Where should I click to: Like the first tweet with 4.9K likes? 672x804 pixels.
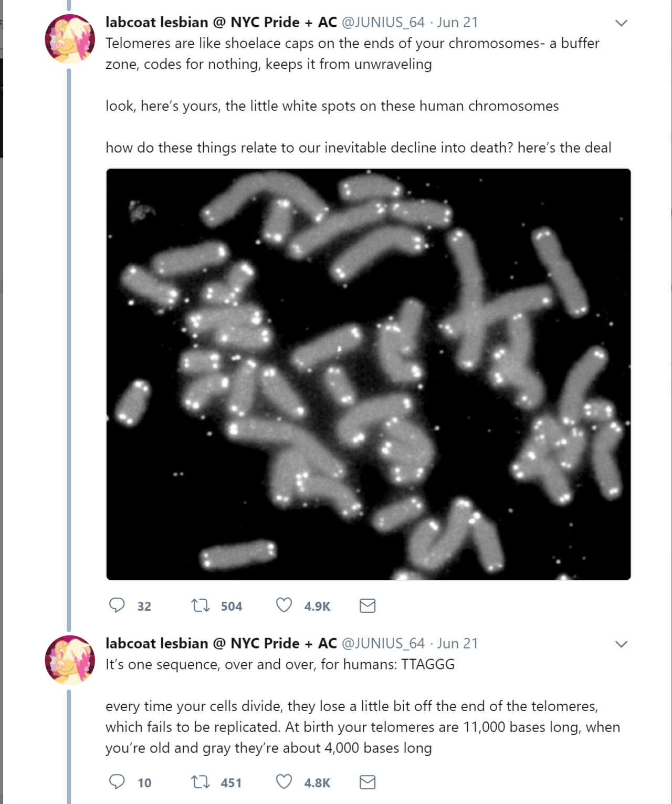click(284, 605)
